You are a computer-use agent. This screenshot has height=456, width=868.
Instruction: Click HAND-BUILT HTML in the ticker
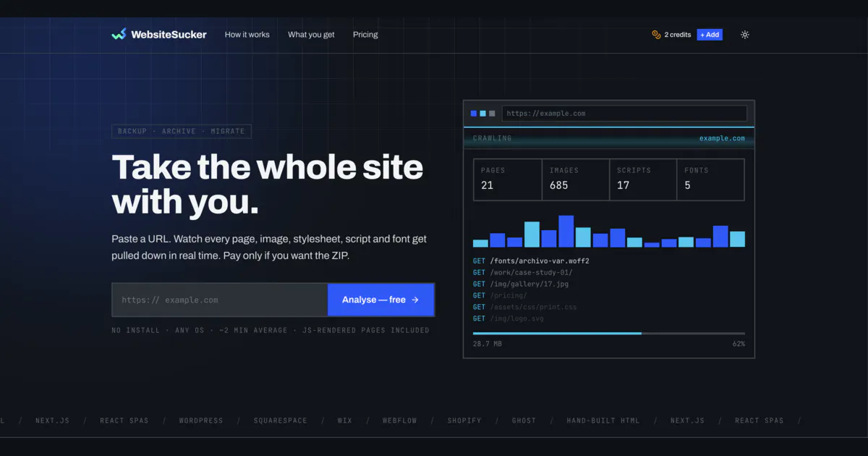[603, 421]
